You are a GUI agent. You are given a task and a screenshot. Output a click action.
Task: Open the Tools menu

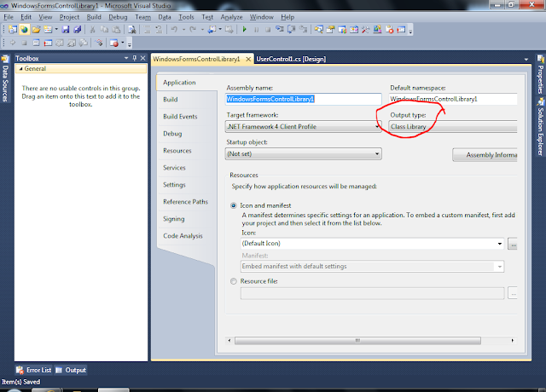(186, 17)
